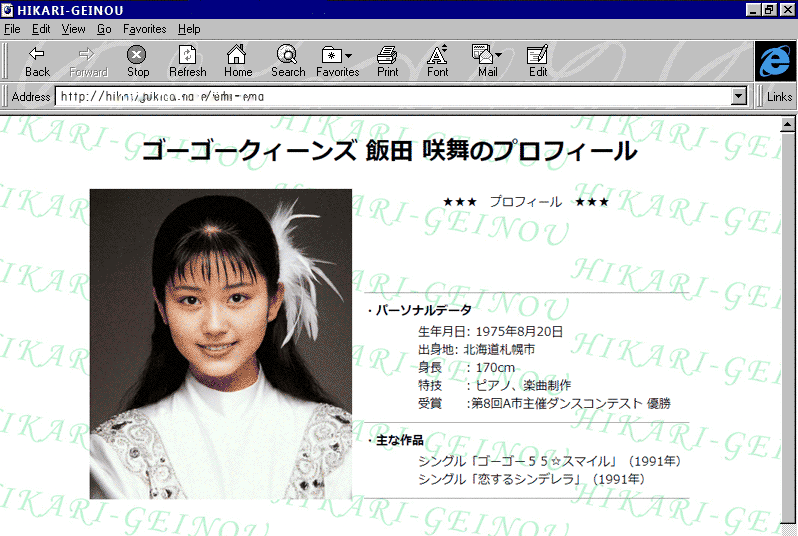
Task: Open the File menu
Action: pos(12,29)
